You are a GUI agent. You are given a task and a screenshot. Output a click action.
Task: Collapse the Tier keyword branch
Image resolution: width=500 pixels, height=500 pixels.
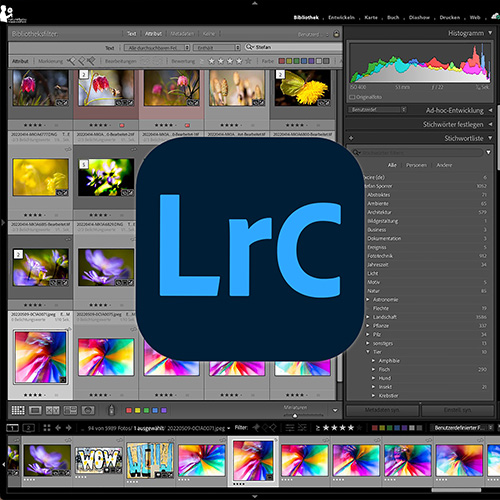coord(368,352)
